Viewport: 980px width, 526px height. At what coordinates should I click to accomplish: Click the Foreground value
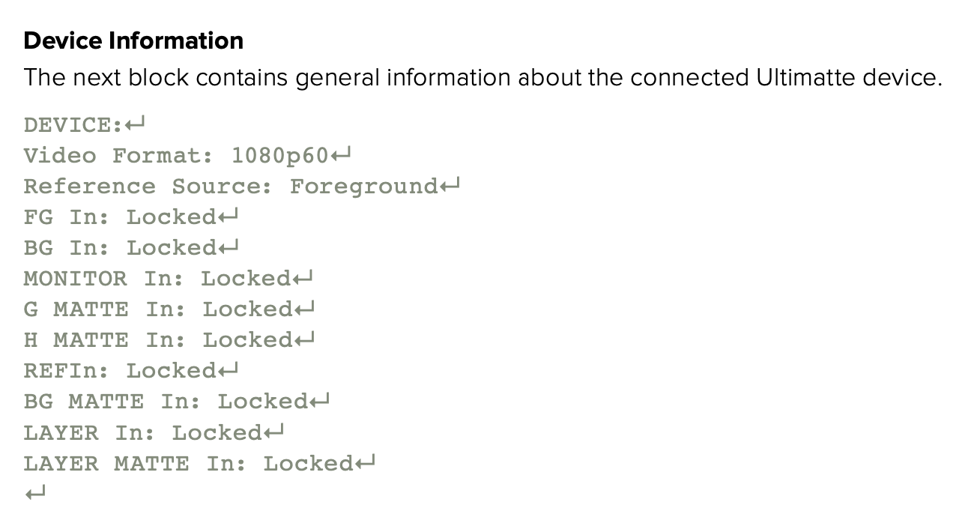pyautogui.click(x=364, y=187)
